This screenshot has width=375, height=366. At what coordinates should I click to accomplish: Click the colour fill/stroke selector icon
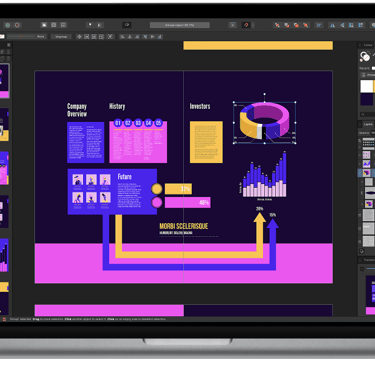coord(365,56)
